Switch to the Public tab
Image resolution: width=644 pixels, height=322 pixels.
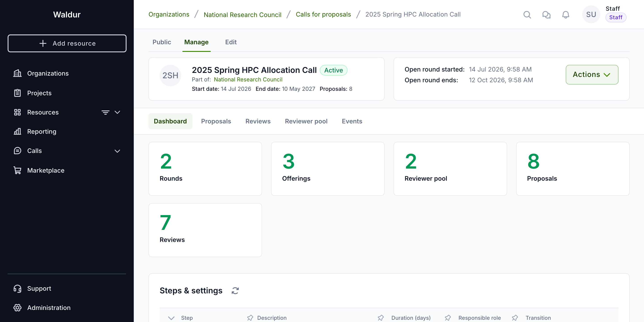162,42
